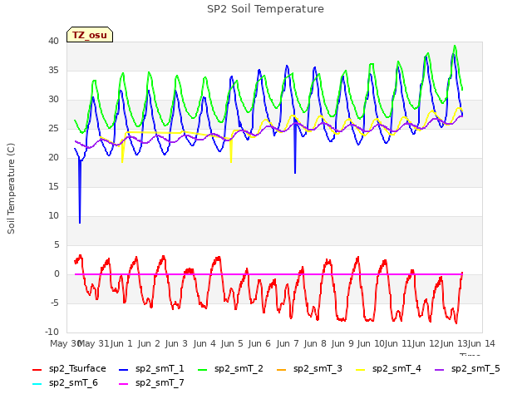
Task: Click the 10 y-axis tick label
Action: point(53,216)
